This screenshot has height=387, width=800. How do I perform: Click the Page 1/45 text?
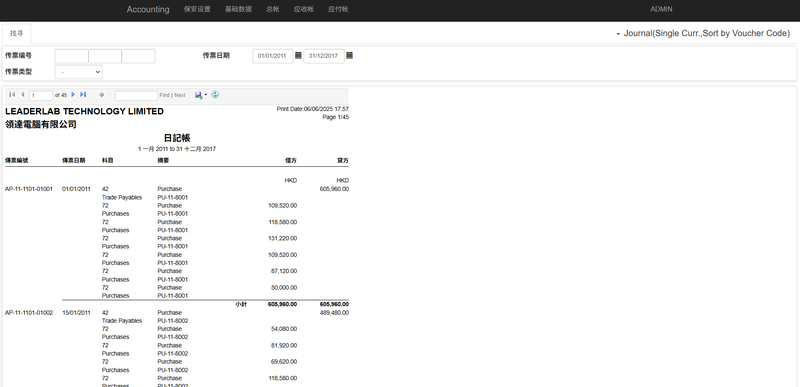(x=336, y=117)
